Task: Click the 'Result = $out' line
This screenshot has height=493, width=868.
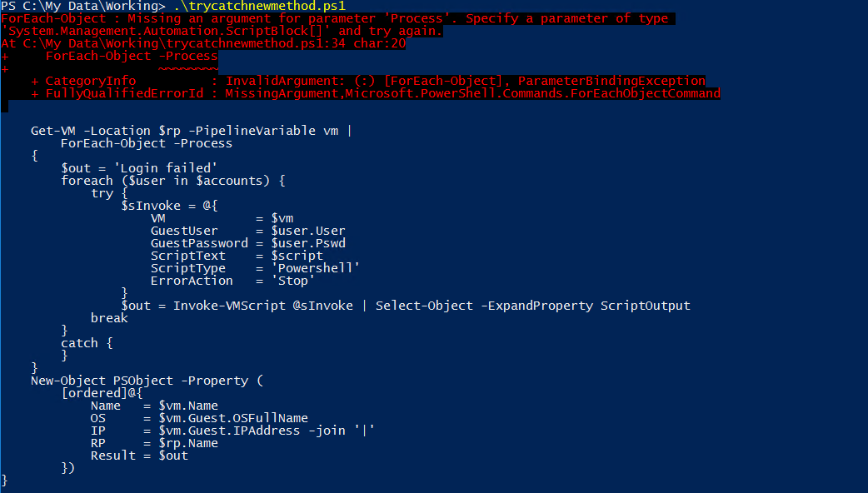Action: coord(139,456)
